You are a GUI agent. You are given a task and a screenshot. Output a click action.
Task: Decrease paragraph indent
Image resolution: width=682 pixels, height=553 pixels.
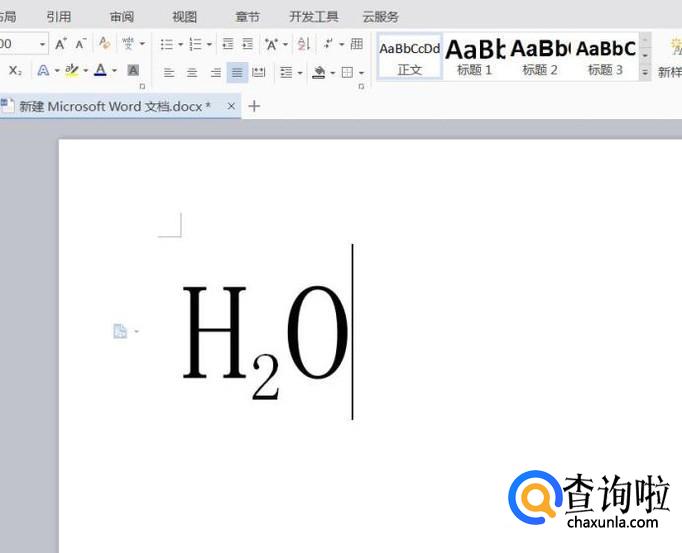pos(227,44)
